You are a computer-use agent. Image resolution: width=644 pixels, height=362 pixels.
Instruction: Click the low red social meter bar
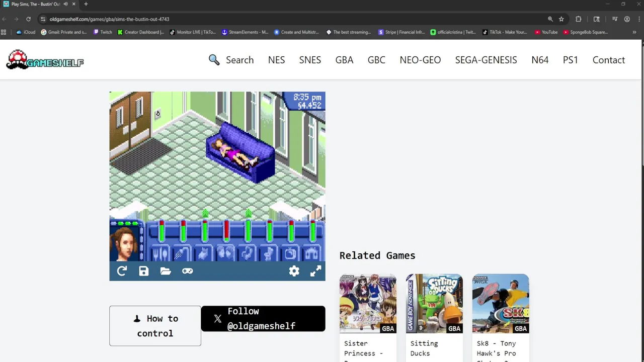(226, 231)
